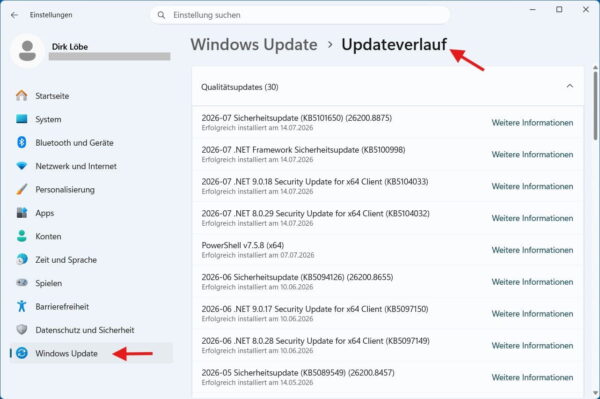Click the Dirk Löbe account name
Image resolution: width=600 pixels, height=399 pixels.
pyautogui.click(x=70, y=47)
